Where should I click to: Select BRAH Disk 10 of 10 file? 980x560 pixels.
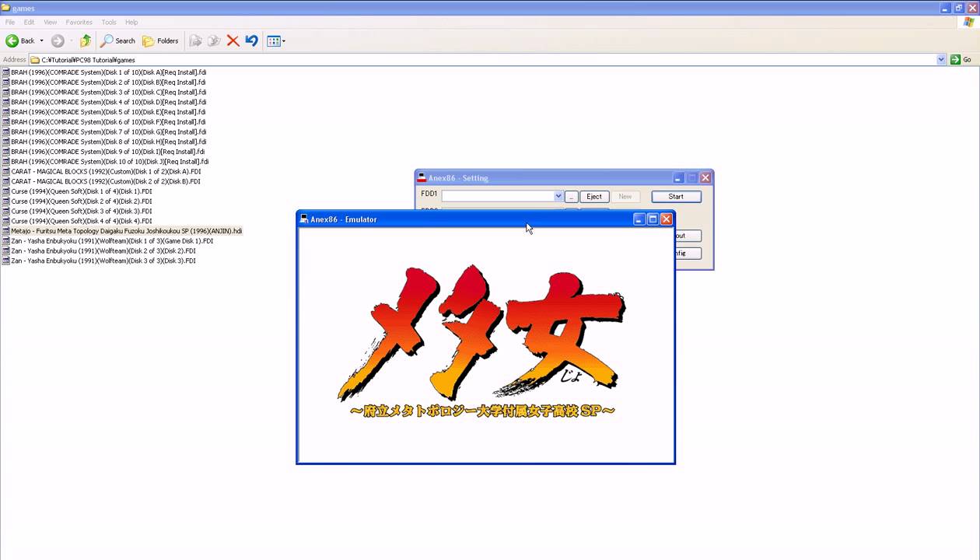[x=110, y=162]
